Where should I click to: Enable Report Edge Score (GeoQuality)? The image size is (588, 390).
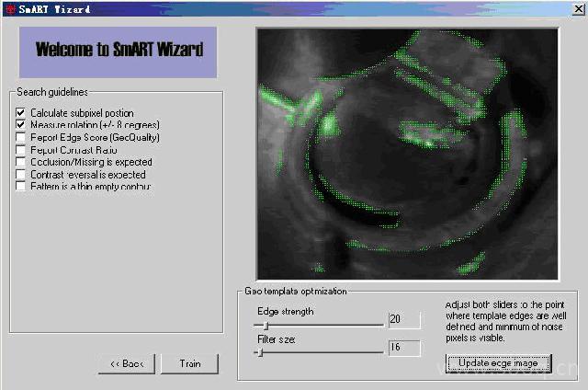(21, 138)
